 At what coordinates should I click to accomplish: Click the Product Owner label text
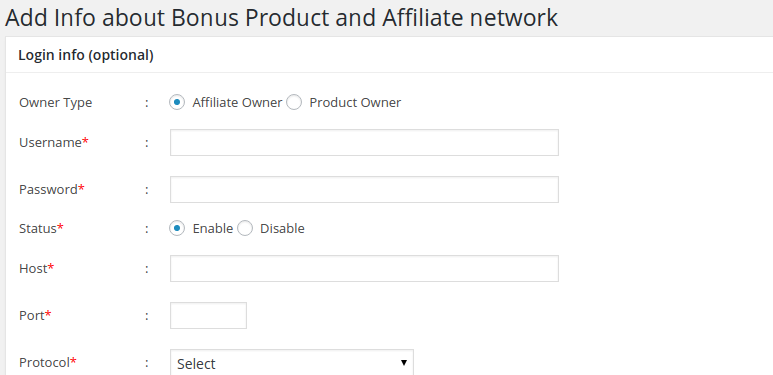tap(355, 102)
